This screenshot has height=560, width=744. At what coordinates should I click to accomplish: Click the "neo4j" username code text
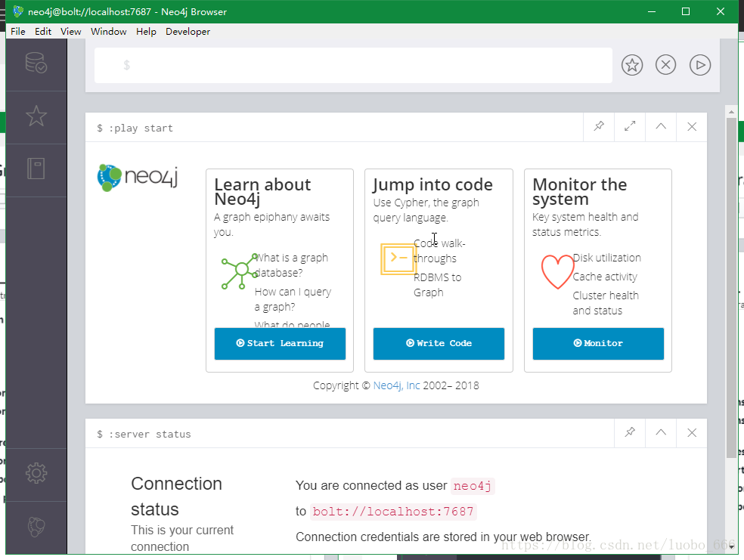473,486
